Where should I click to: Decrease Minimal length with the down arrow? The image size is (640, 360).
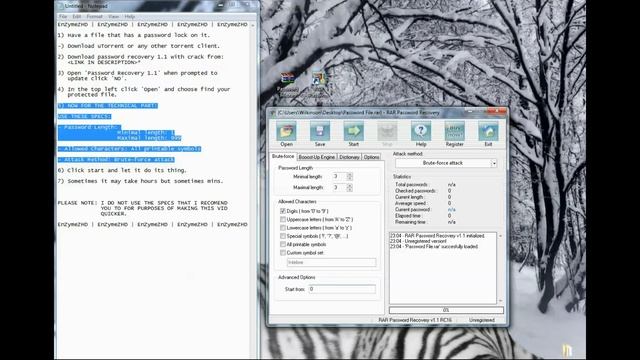pyautogui.click(x=349, y=178)
